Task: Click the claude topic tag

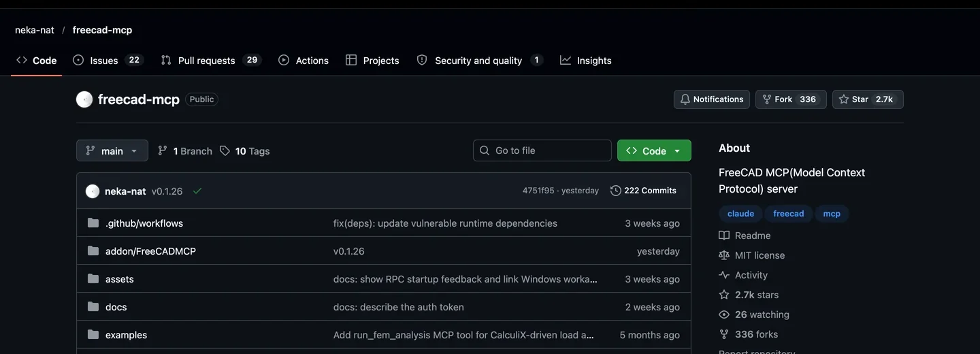Action: coord(740,214)
